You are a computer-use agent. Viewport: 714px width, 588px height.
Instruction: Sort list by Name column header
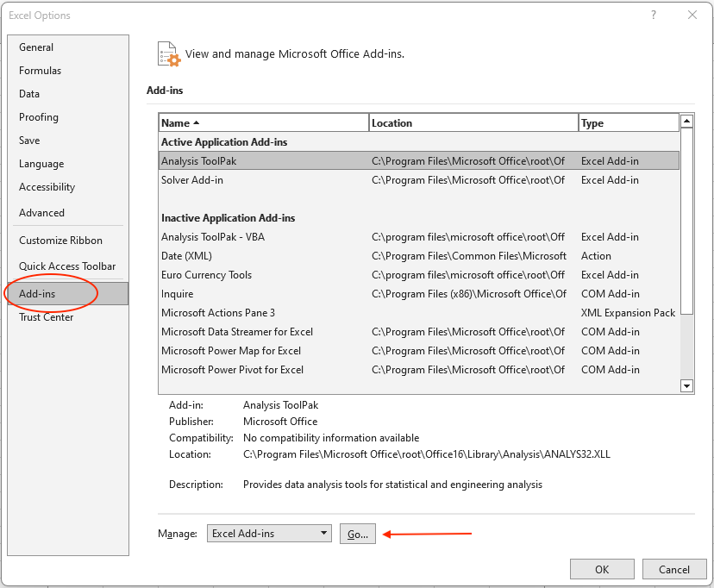pyautogui.click(x=263, y=123)
